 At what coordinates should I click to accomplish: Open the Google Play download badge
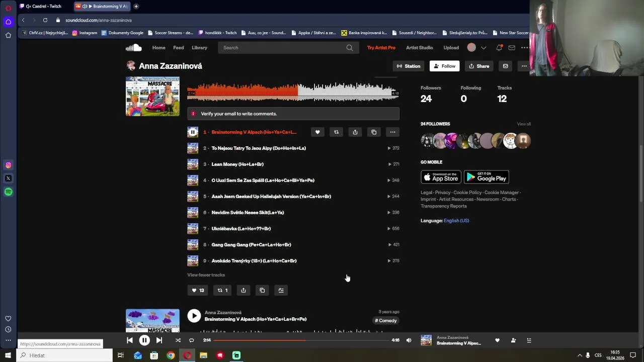coord(486,177)
